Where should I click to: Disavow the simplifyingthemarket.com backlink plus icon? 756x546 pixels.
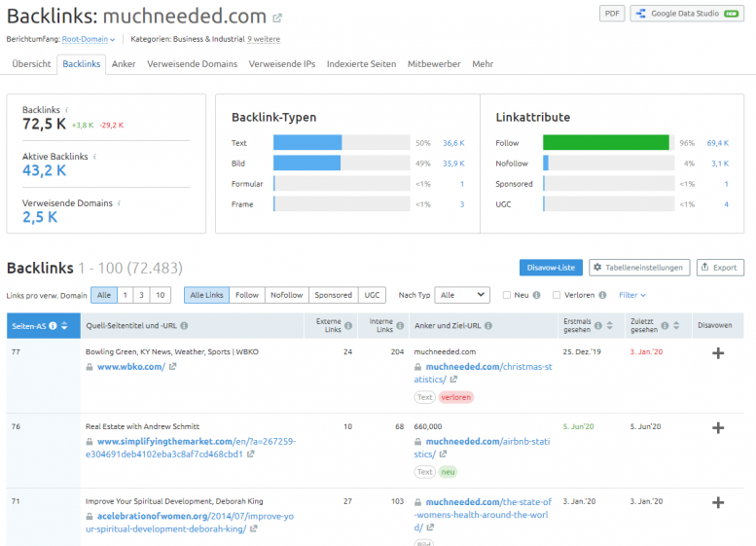pyautogui.click(x=718, y=428)
